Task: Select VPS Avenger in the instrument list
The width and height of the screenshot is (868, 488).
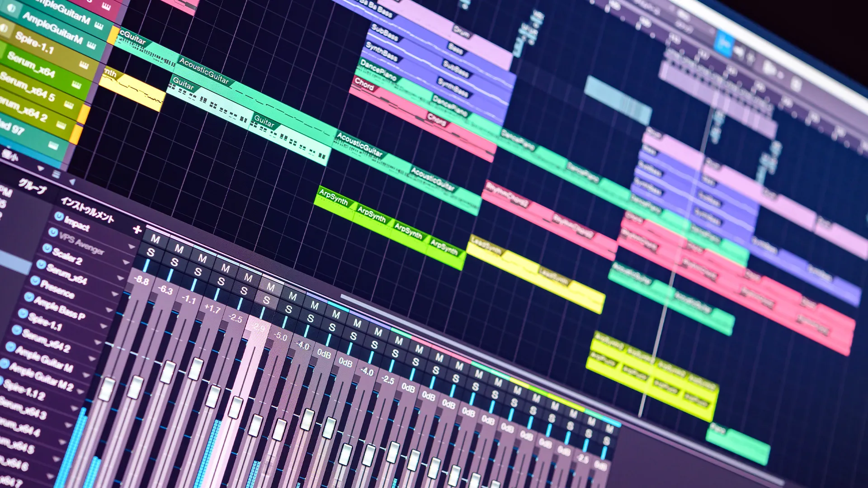Action: click(81, 244)
